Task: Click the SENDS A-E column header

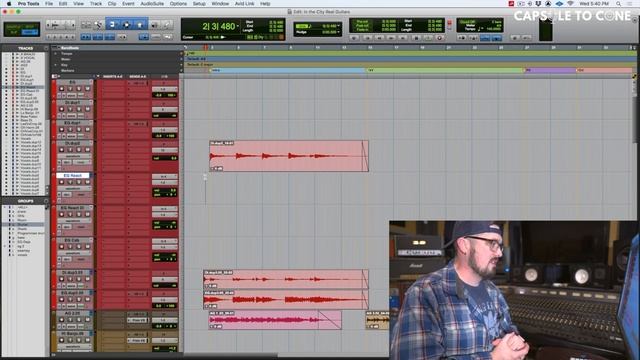Action: (138, 76)
